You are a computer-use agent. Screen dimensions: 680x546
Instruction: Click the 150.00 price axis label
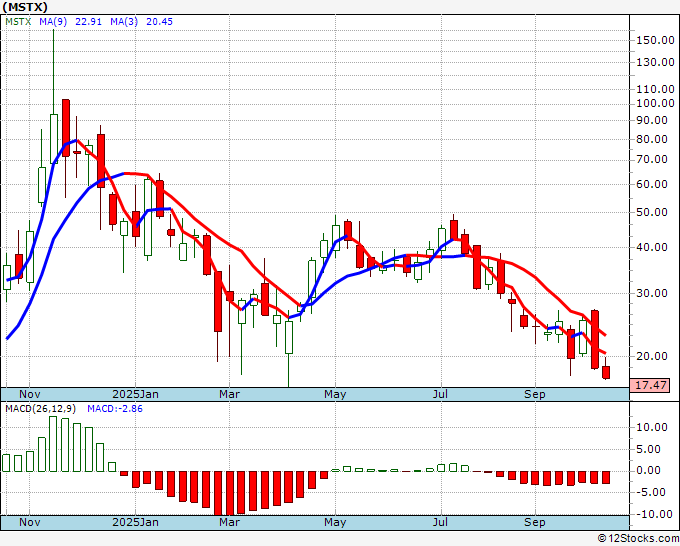(653, 40)
